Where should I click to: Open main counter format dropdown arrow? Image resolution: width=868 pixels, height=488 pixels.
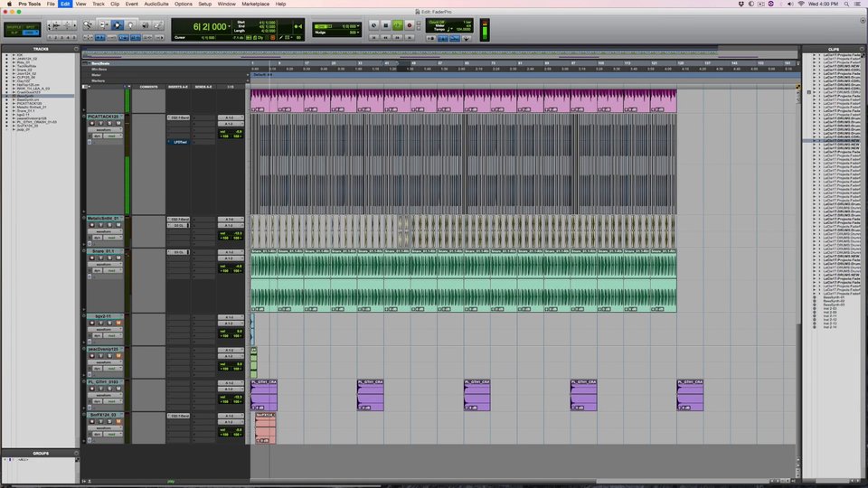229,26
